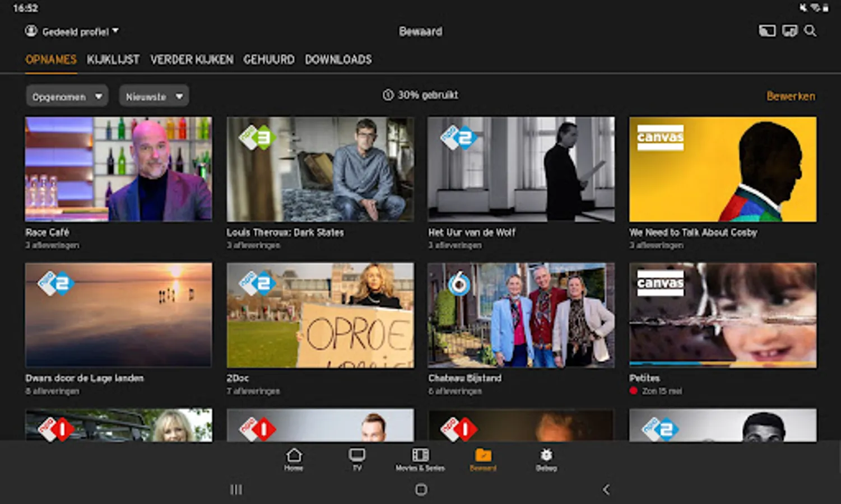Tap the Android home button
Screen dimensions: 841x504
421,489
